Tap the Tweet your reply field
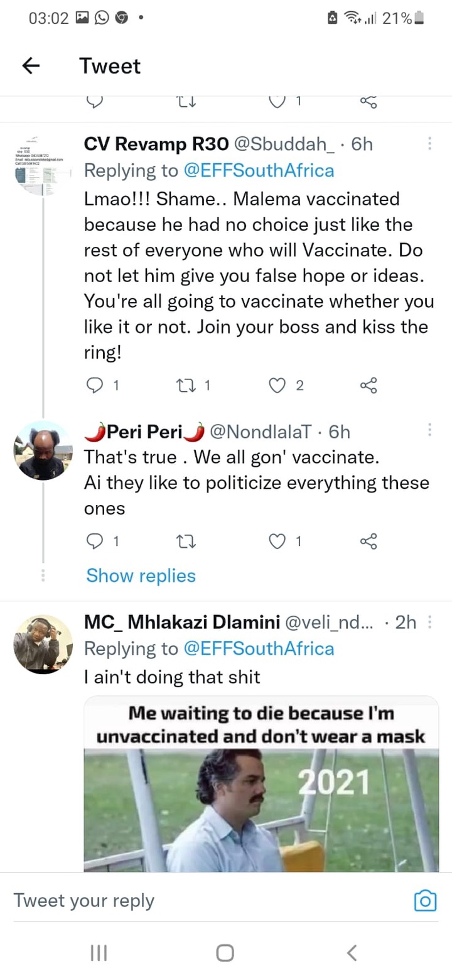Image resolution: width=452 pixels, height=980 pixels. tap(207, 901)
